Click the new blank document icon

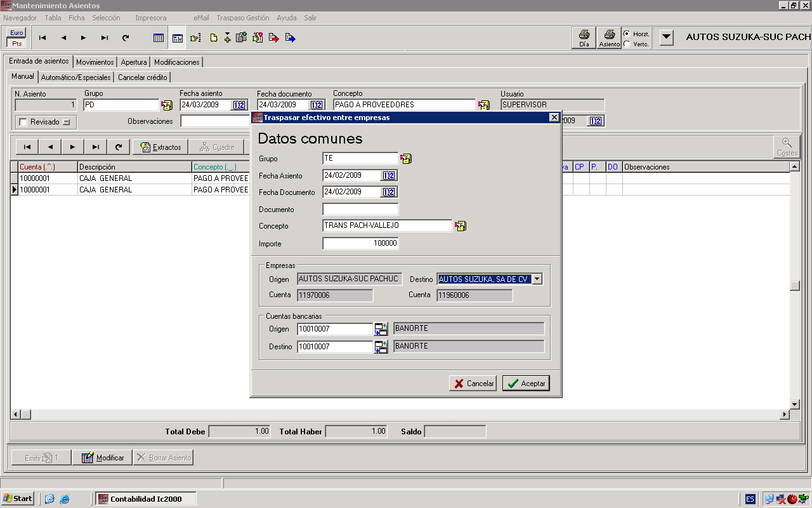point(214,38)
